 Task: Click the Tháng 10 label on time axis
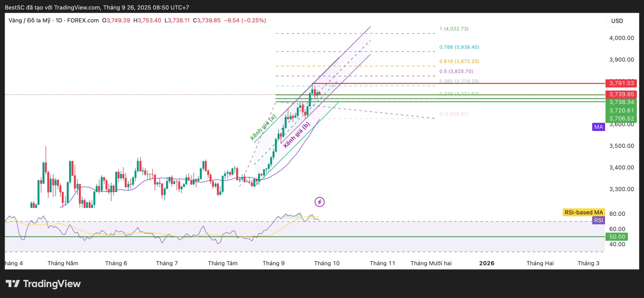coord(327,263)
